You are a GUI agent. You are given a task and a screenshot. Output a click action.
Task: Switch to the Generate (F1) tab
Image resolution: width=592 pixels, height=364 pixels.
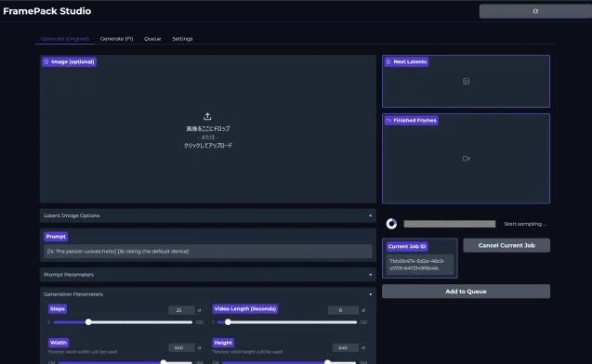point(117,39)
